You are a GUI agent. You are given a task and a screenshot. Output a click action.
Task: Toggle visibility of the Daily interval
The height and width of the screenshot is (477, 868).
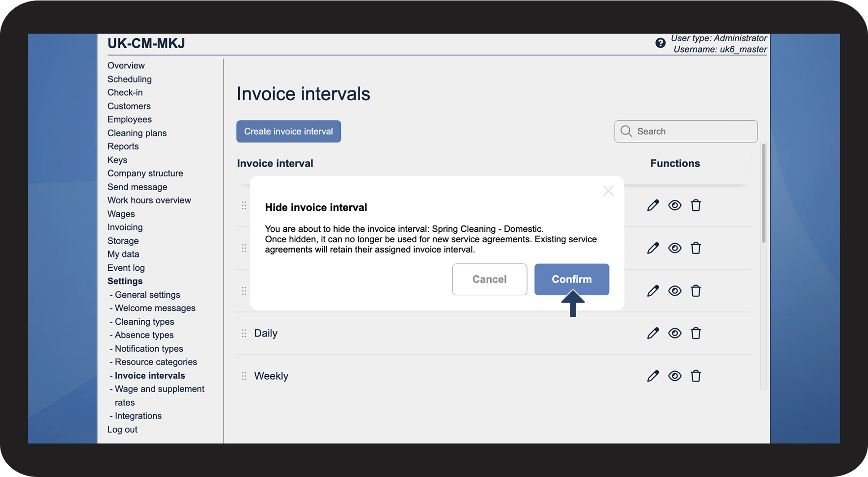click(x=674, y=334)
